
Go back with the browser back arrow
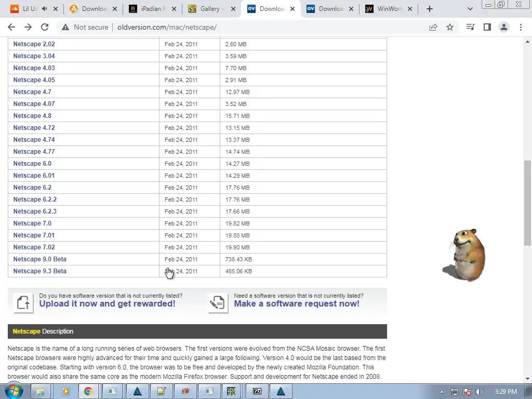pyautogui.click(x=11, y=27)
